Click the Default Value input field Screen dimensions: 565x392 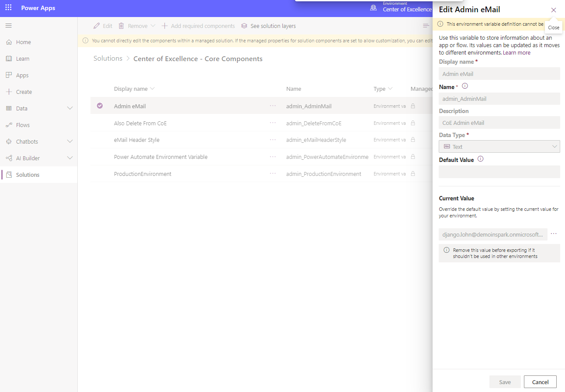tap(499, 172)
